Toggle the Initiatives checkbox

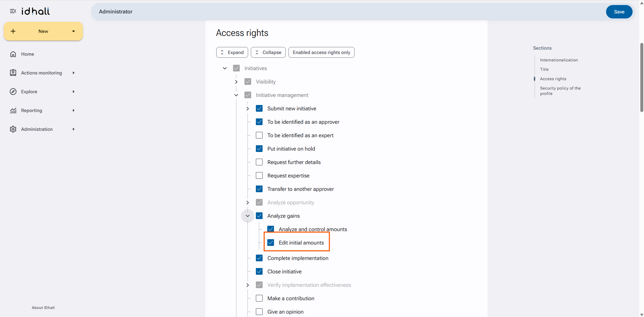[x=236, y=68]
